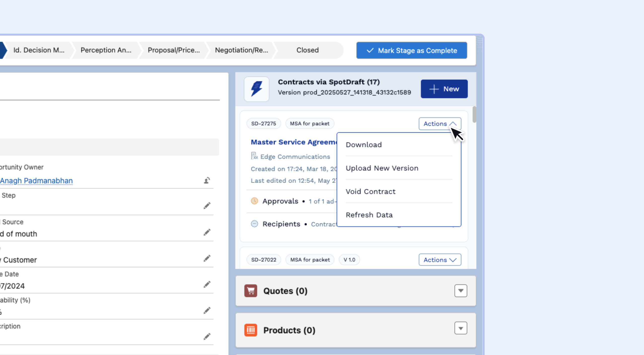Select Download from the Actions menu
644x355 pixels.
[364, 145]
